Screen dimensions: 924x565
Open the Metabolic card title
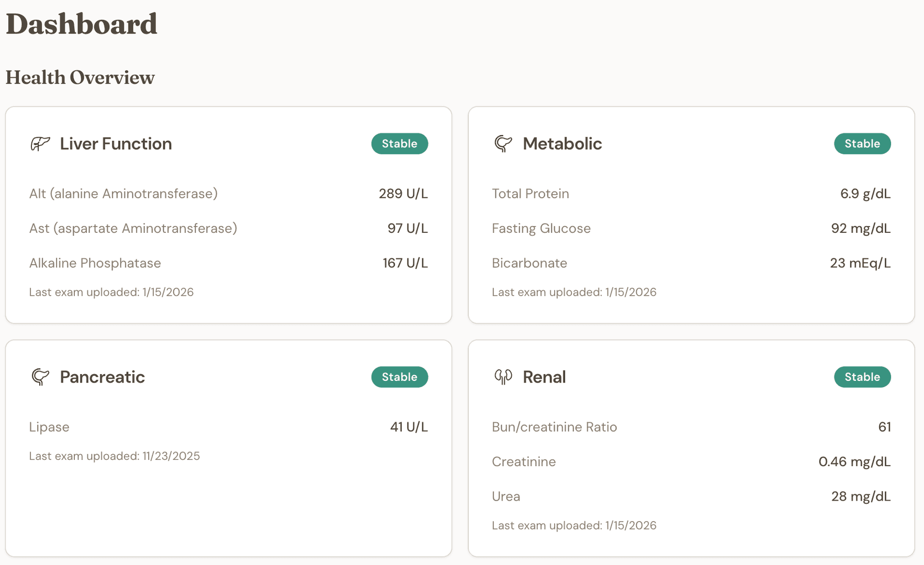(562, 143)
